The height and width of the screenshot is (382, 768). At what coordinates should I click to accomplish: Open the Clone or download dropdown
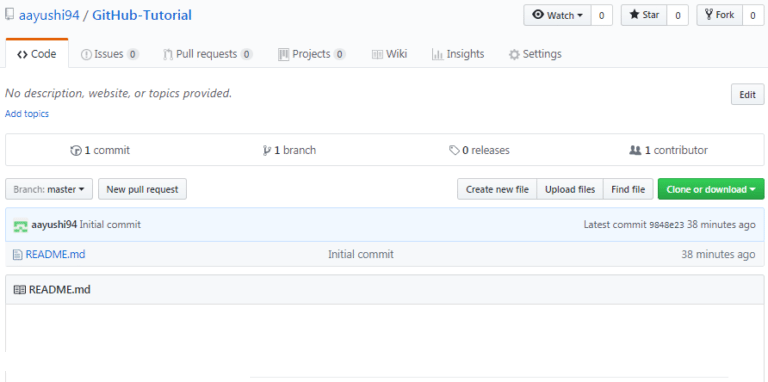pos(711,189)
